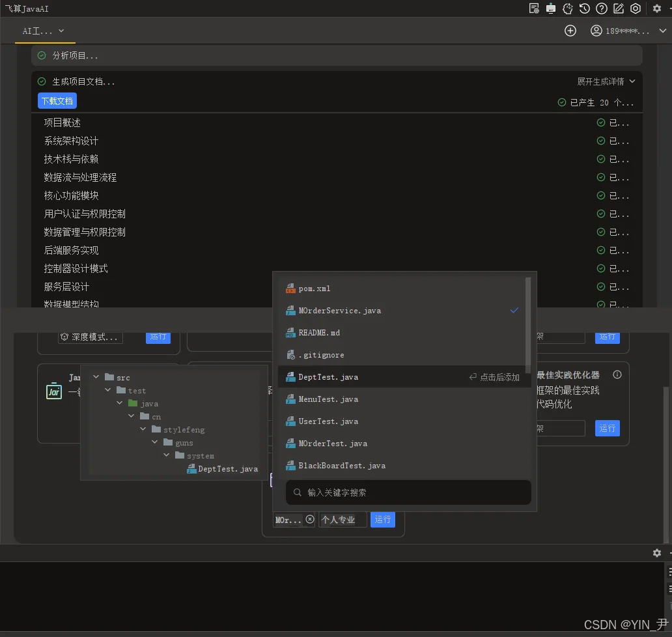Open the 数据管理与权限控制 document
Screen dimensions: 672x637
click(x=85, y=233)
